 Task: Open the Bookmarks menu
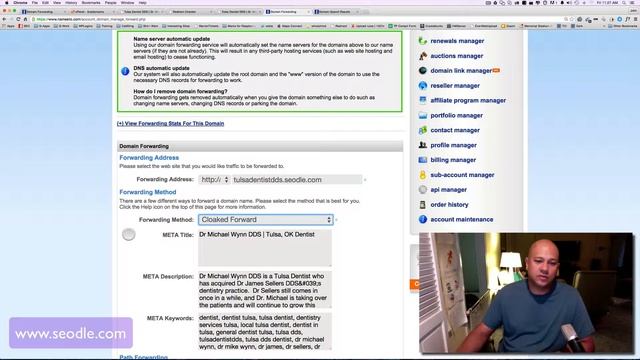pyautogui.click(x=91, y=2)
